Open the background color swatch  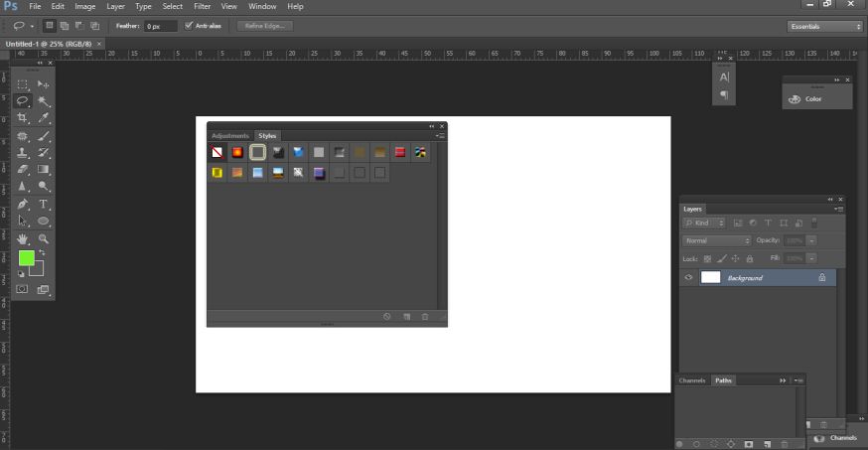coord(38,270)
